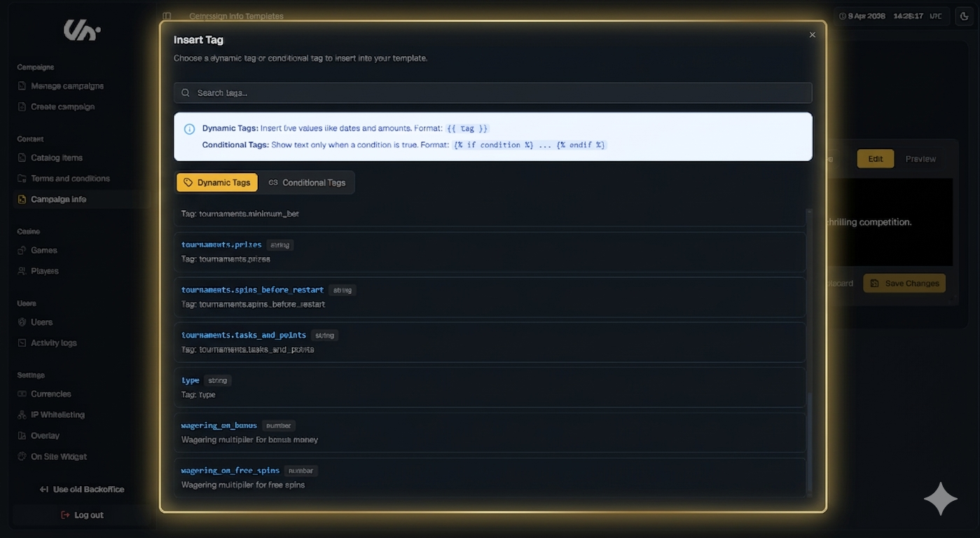Open the Activity logs page
The width and height of the screenshot is (980, 538).
(53, 343)
